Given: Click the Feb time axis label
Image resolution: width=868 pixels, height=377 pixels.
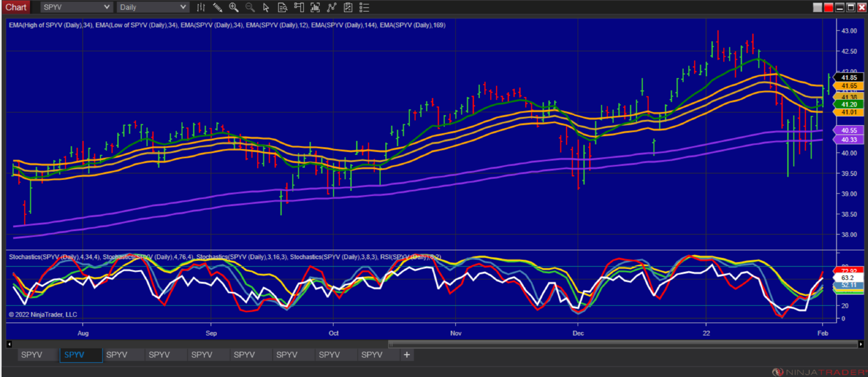Looking at the screenshot, I should point(823,333).
